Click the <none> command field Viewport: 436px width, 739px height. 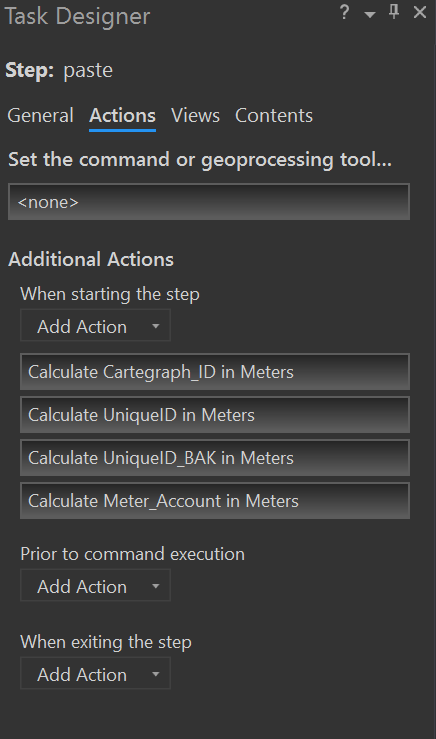click(x=209, y=202)
